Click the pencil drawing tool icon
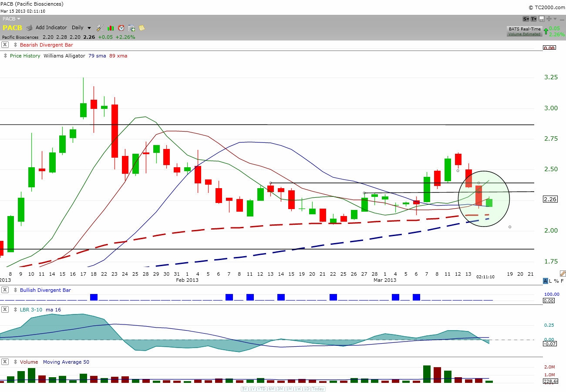Image resolution: width=566 pixels, height=392 pixels. pyautogui.click(x=563, y=274)
